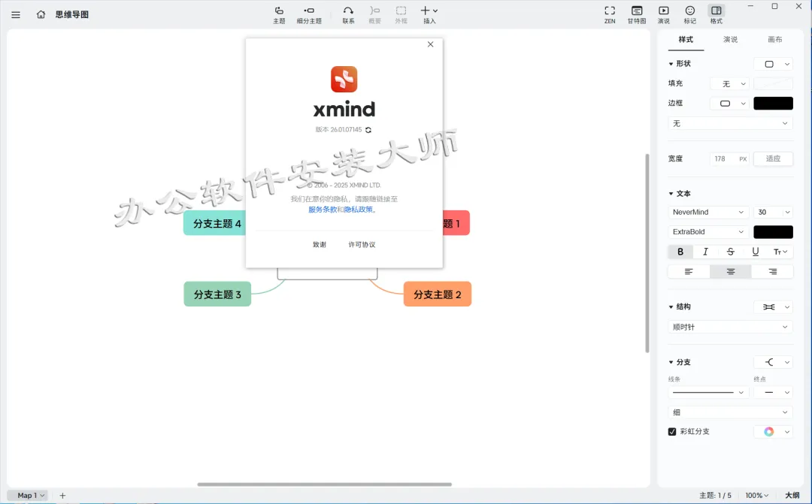The width and height of the screenshot is (812, 504).
Task: Edit the width (宽度) value field
Action: [x=729, y=158]
